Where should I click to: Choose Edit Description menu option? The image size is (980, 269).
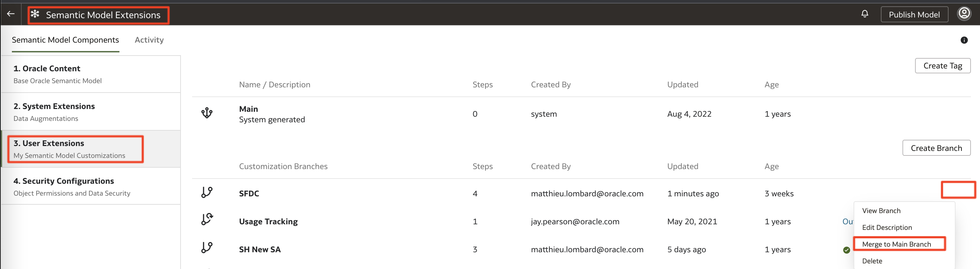tap(886, 227)
